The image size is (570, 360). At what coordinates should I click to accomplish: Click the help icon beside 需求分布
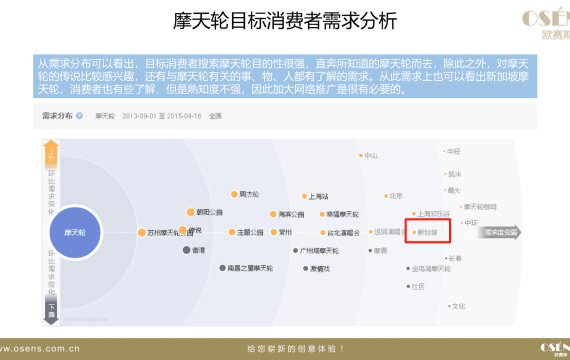pos(79,116)
